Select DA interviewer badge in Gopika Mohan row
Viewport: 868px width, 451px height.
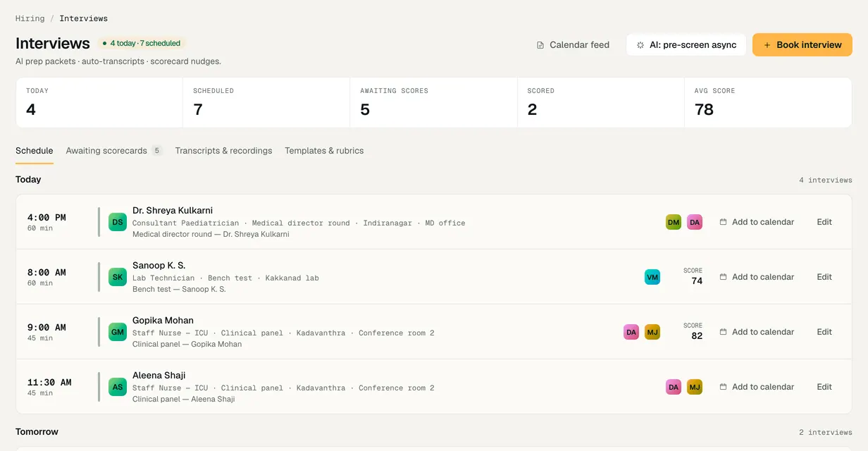coord(631,332)
